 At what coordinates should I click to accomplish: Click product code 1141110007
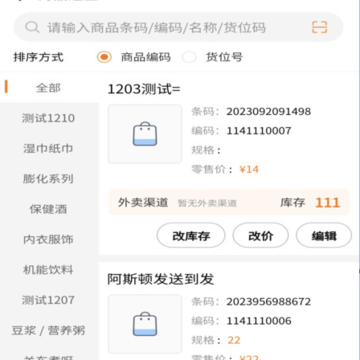point(259,131)
